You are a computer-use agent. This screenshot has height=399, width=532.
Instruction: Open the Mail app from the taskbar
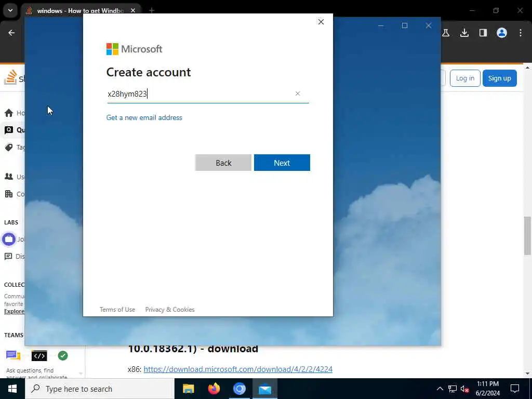coord(264,389)
